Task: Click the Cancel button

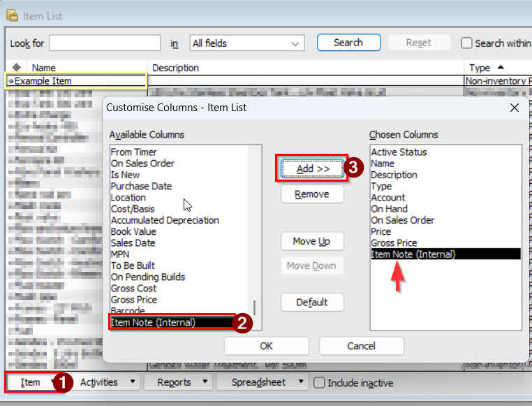Action: (x=362, y=346)
